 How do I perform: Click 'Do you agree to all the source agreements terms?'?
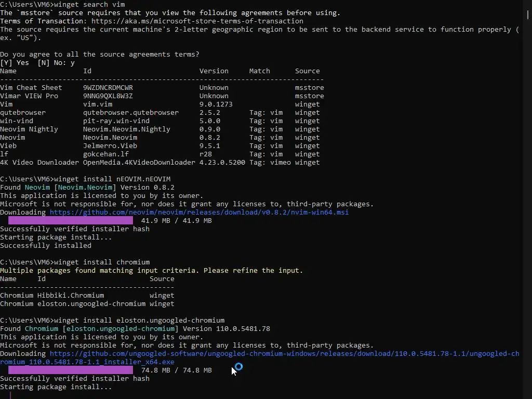pos(100,54)
